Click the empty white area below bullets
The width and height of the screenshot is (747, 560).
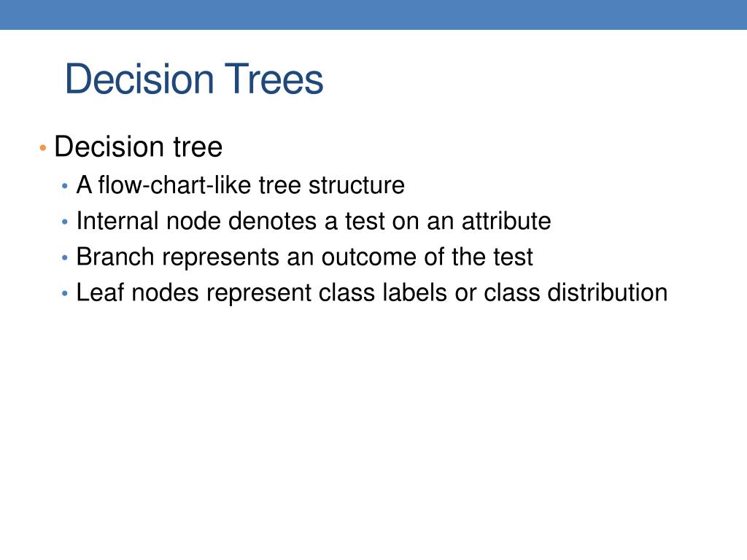373,429
